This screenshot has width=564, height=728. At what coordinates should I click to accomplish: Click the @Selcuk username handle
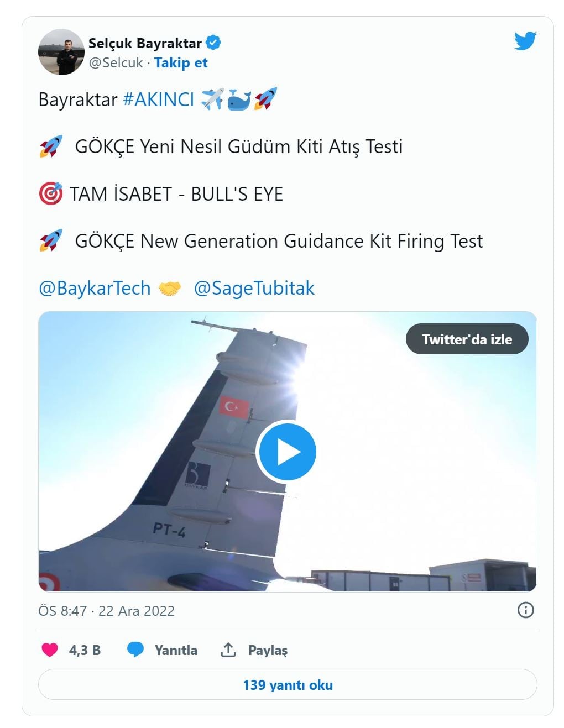coord(116,63)
